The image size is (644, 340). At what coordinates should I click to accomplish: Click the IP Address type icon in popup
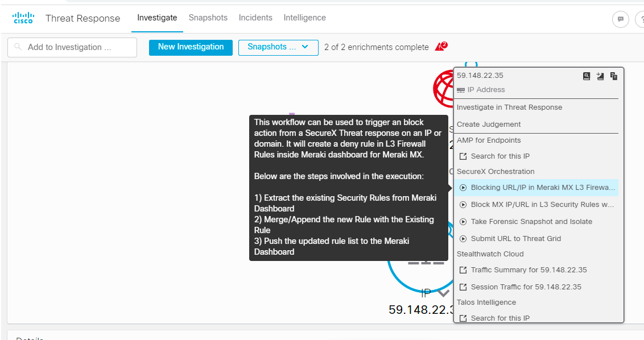[x=461, y=90]
